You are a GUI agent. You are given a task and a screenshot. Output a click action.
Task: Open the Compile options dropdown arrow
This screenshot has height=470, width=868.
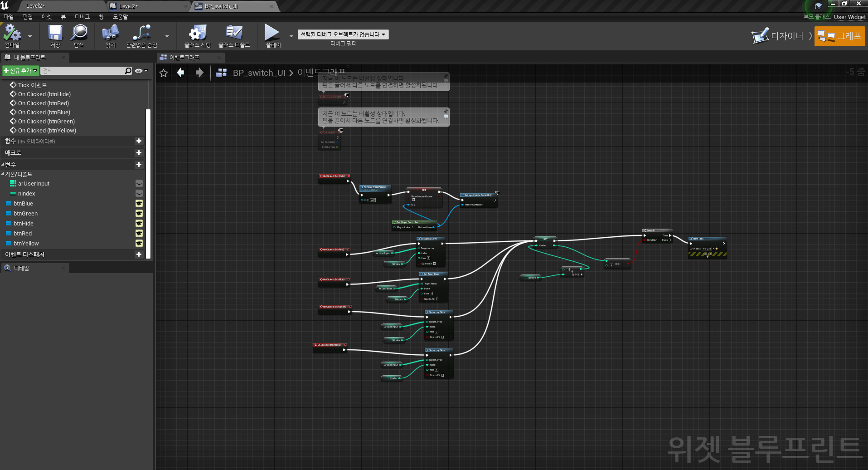point(30,36)
